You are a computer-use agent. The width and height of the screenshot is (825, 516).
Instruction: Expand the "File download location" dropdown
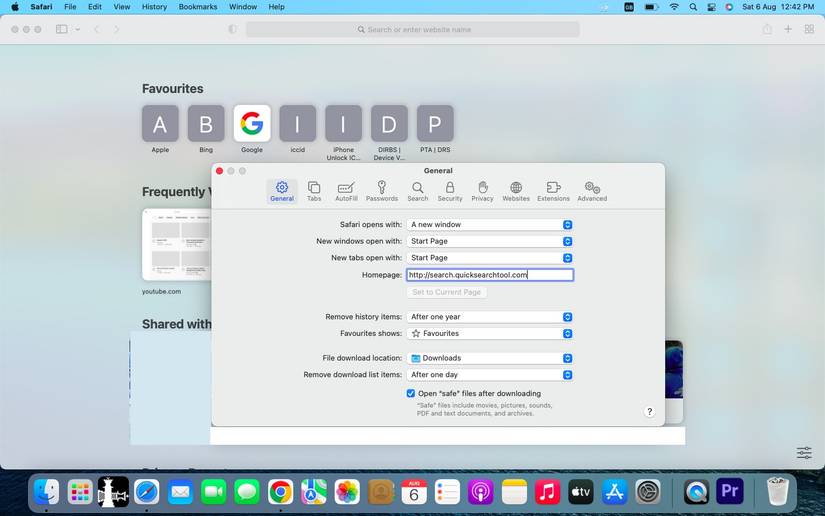coord(489,358)
